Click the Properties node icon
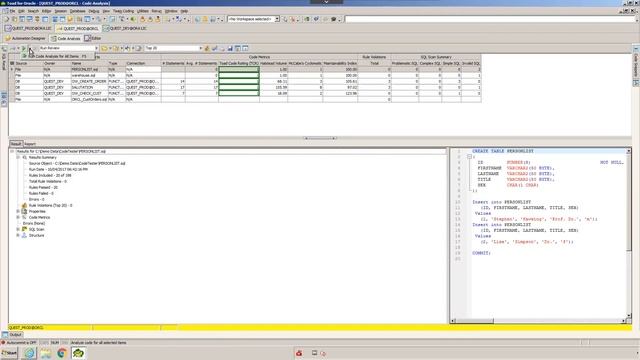 pos(24,211)
